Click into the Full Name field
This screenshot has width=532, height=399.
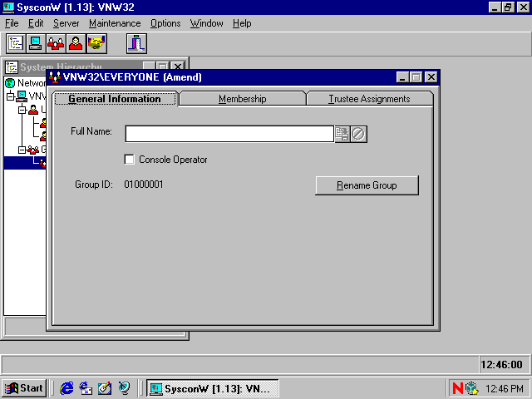(229, 134)
